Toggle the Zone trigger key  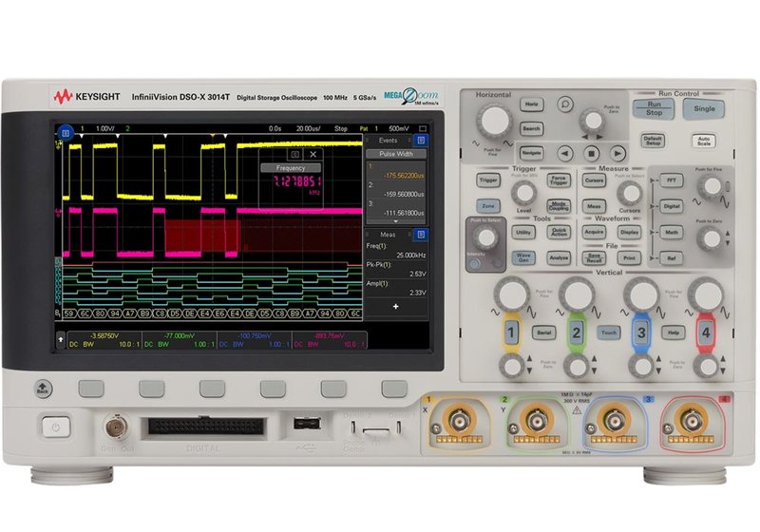point(488,206)
